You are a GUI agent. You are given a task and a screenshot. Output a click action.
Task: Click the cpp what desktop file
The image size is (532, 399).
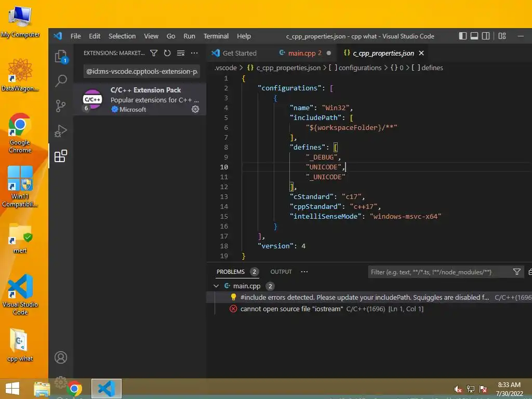pos(20,345)
